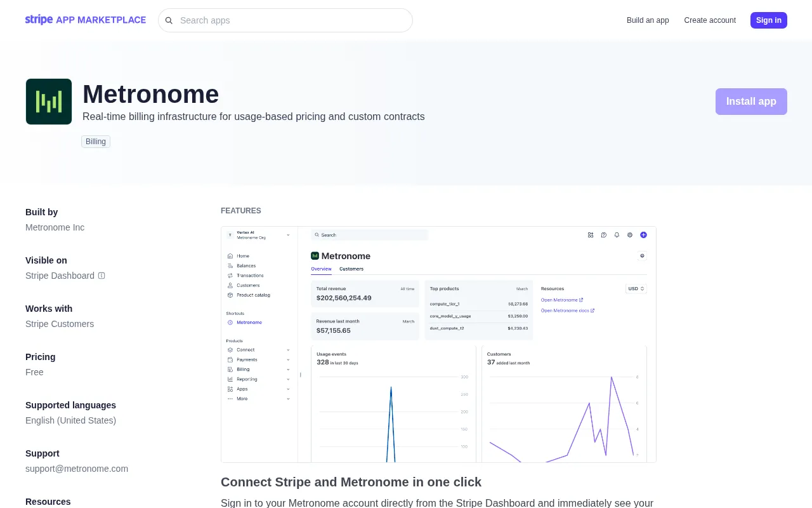Open the Vertex AI account switcher
This screenshot has width=812, height=508.
click(x=259, y=235)
